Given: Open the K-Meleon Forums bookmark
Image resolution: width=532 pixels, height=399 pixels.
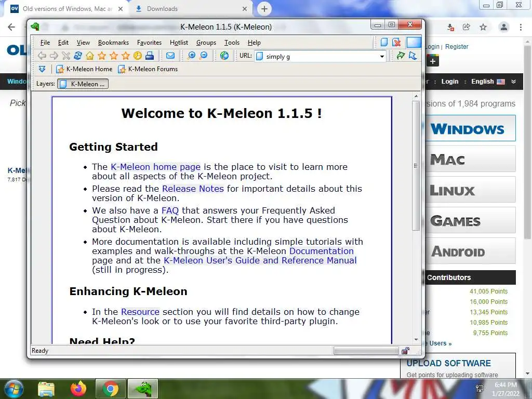Looking at the screenshot, I should pos(148,69).
